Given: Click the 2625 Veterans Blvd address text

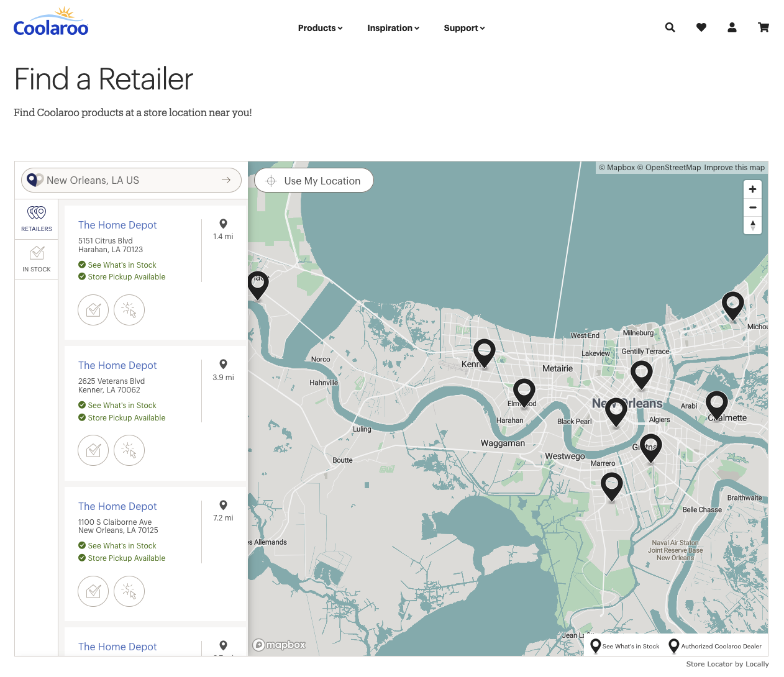Looking at the screenshot, I should click(x=111, y=381).
